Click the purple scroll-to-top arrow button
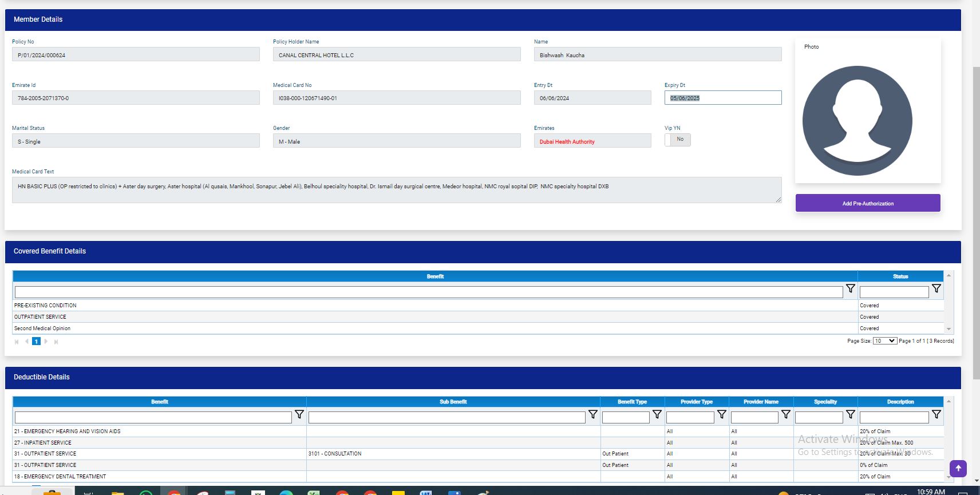The height and width of the screenshot is (495, 980). (x=958, y=468)
